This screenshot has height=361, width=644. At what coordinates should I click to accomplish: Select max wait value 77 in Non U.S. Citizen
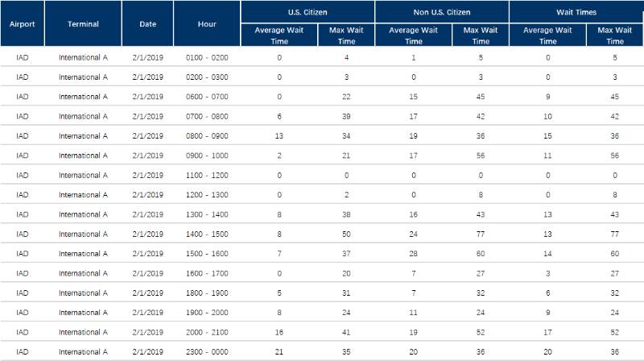(x=481, y=234)
